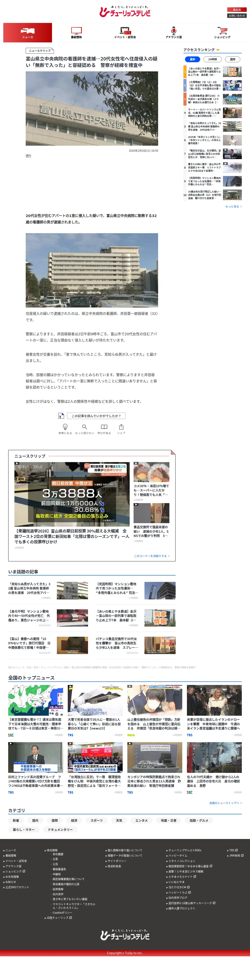Click the 学びがある book icon
The height and width of the screenshot is (980, 250).
pos(104,427)
